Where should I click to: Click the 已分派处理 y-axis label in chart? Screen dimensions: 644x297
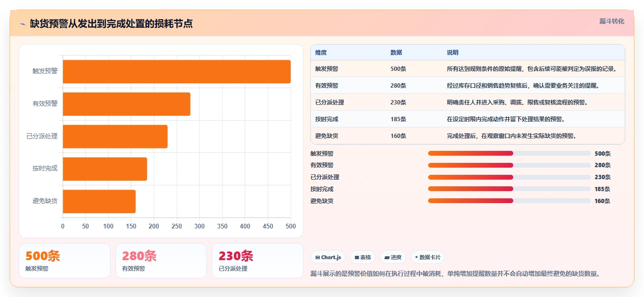[x=42, y=137]
